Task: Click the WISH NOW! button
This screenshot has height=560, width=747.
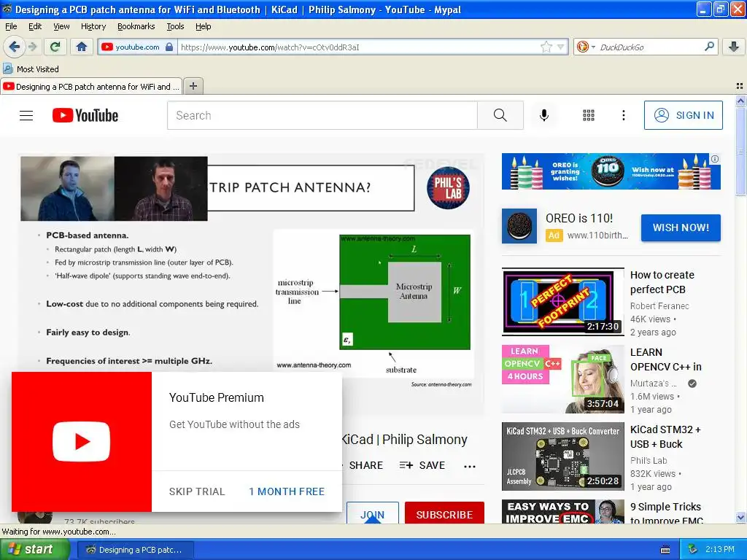Action: (x=681, y=227)
